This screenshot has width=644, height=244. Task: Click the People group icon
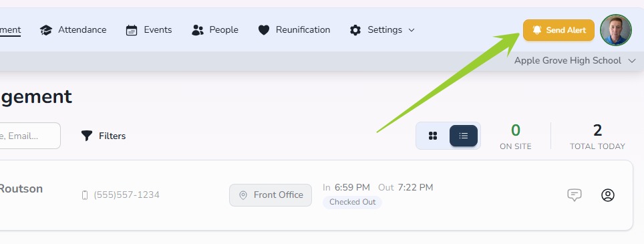198,30
